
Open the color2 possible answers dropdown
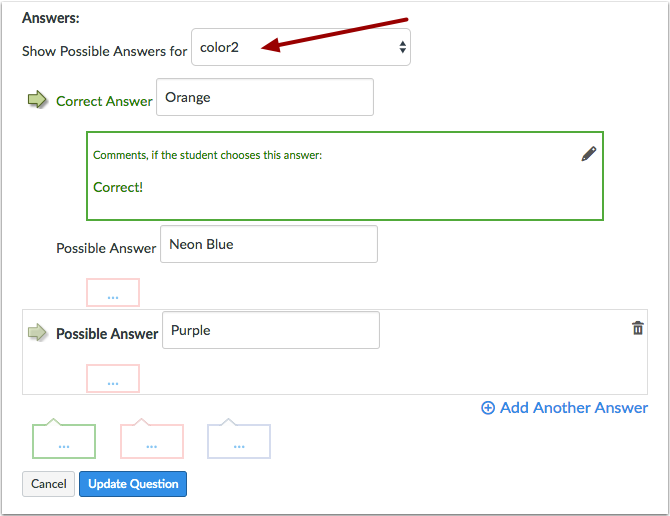(301, 47)
